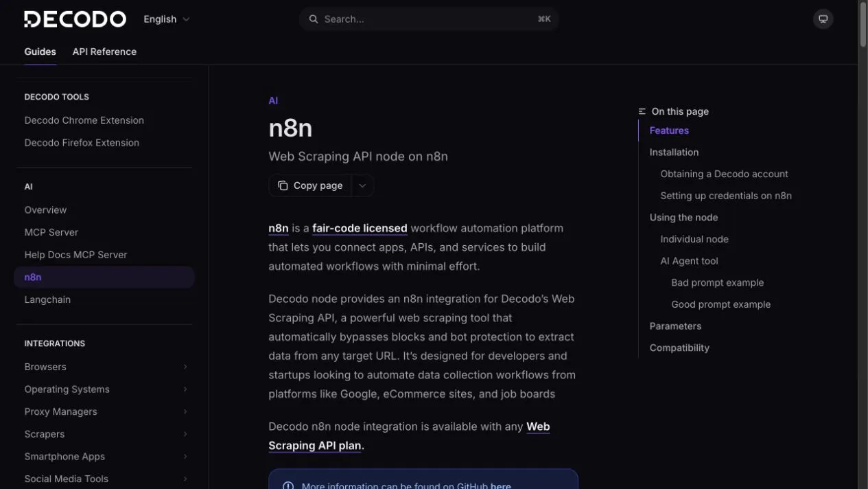
Task: Open Decodo Firefox Extension page
Action: click(x=82, y=143)
